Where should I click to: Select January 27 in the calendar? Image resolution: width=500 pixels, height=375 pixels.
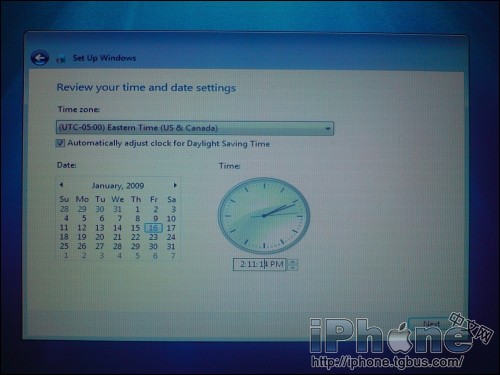tap(100, 246)
